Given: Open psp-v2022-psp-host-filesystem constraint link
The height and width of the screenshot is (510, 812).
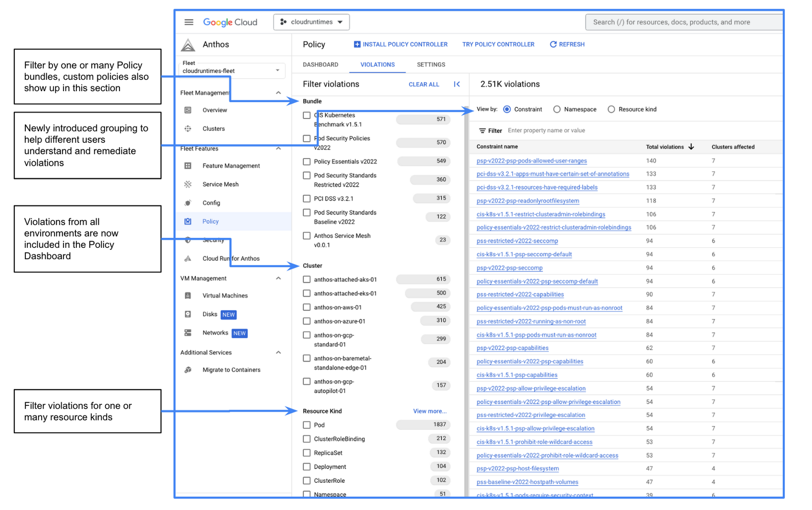Looking at the screenshot, I should pyautogui.click(x=518, y=469).
